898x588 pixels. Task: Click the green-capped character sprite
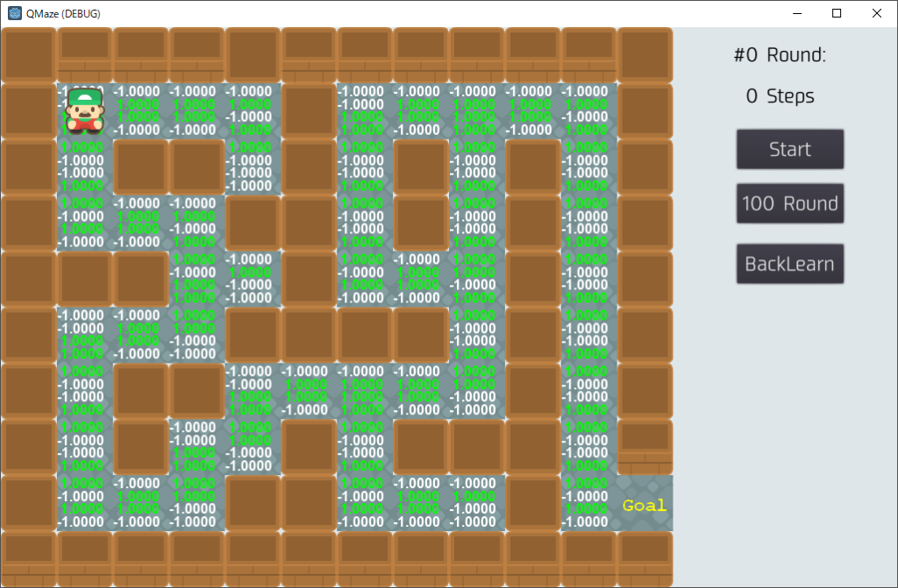[85, 110]
